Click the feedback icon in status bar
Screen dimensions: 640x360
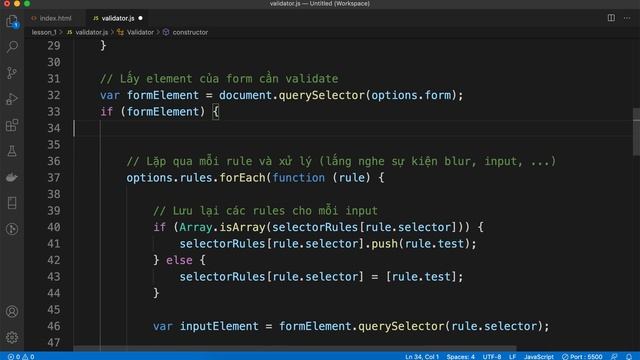coord(614,356)
